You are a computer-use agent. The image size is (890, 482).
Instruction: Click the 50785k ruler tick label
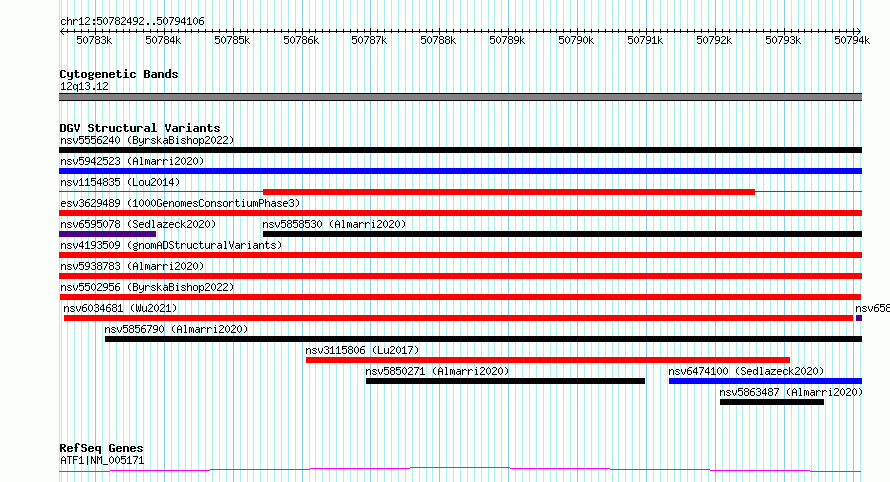(x=232, y=40)
